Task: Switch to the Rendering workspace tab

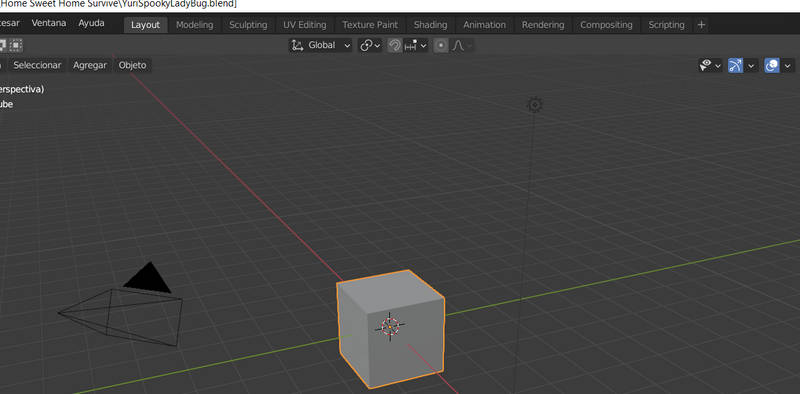Action: (x=543, y=25)
